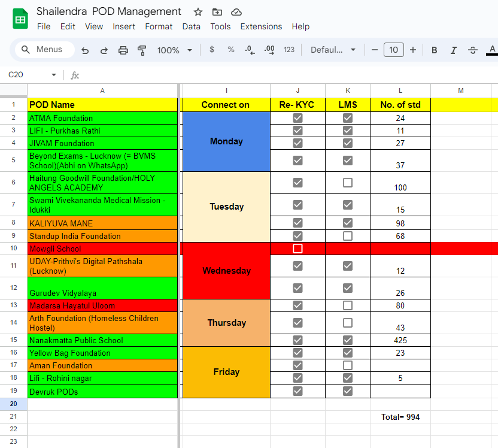Image resolution: width=498 pixels, height=448 pixels.
Task: Open the font family dropdown
Action: click(333, 50)
